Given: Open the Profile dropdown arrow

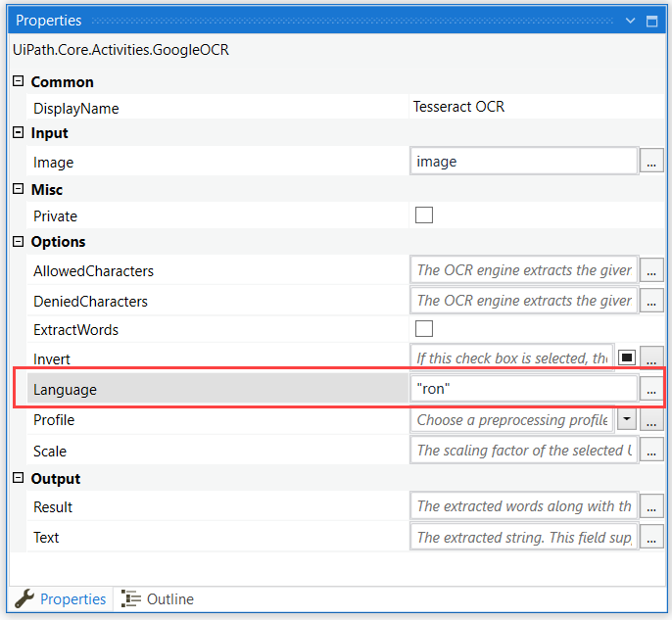Looking at the screenshot, I should (x=626, y=420).
